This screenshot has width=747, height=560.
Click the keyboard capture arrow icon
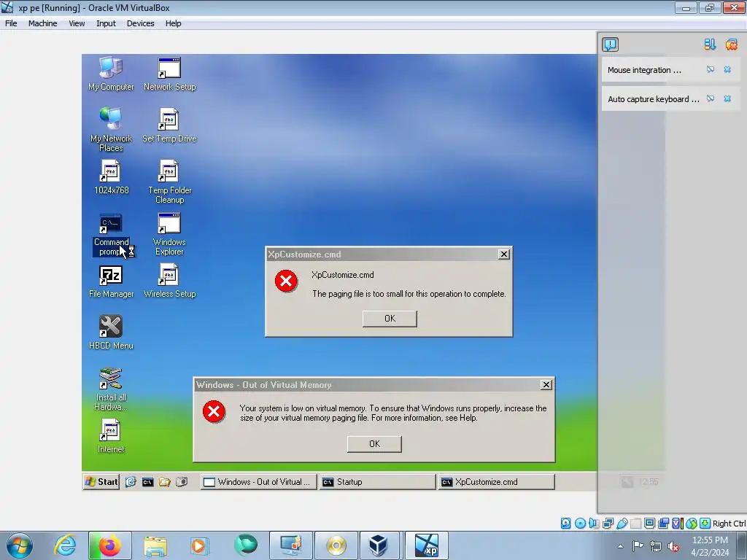[x=705, y=524]
